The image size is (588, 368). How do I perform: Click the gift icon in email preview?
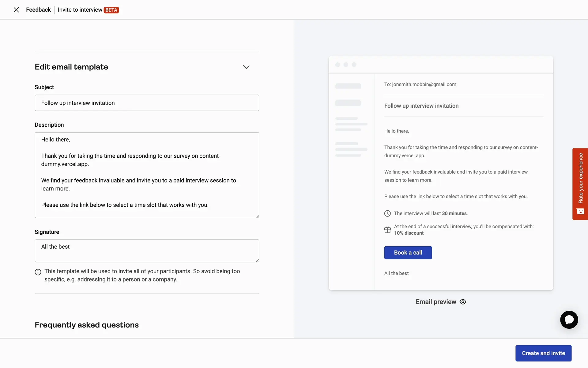(387, 230)
